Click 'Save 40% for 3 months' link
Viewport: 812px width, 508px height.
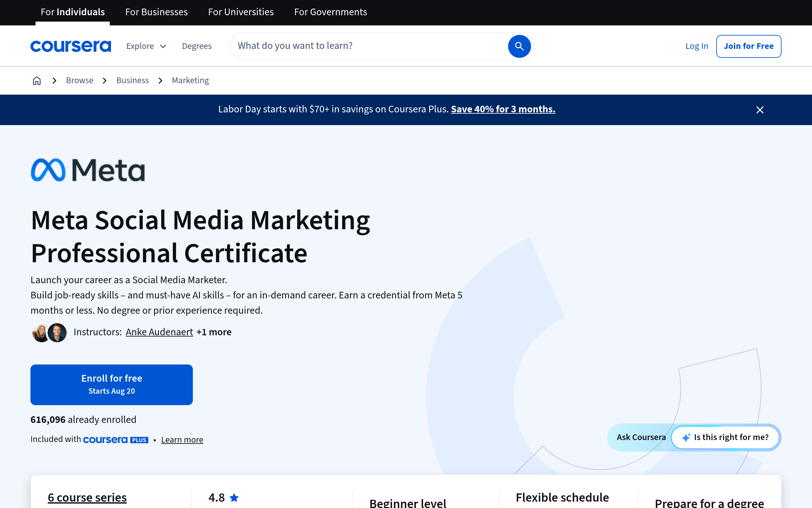point(503,109)
